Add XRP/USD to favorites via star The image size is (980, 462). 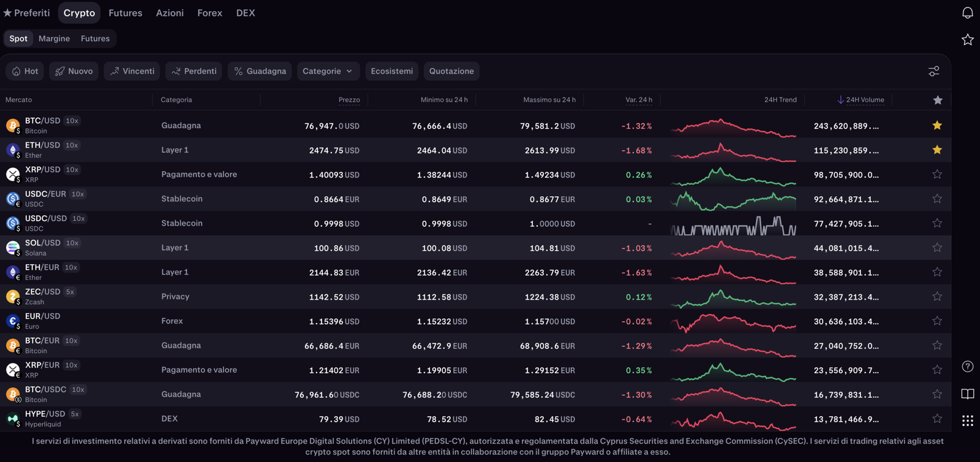937,175
